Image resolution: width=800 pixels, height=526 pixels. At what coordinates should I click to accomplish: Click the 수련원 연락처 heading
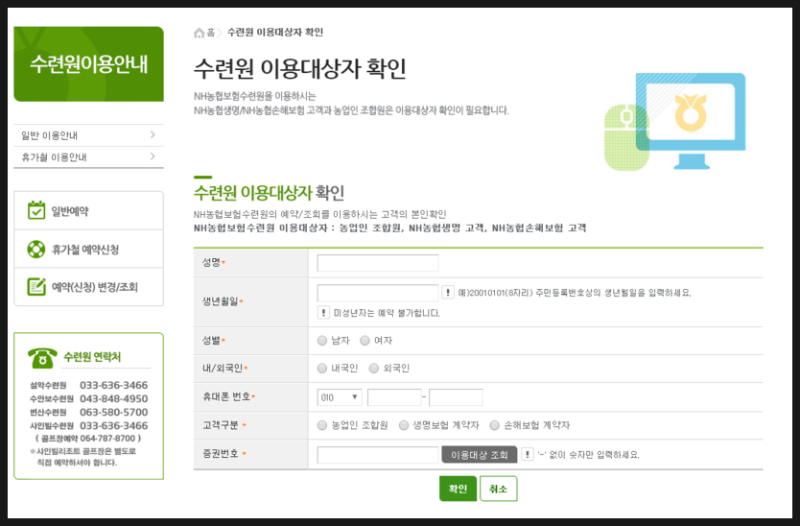coord(92,357)
